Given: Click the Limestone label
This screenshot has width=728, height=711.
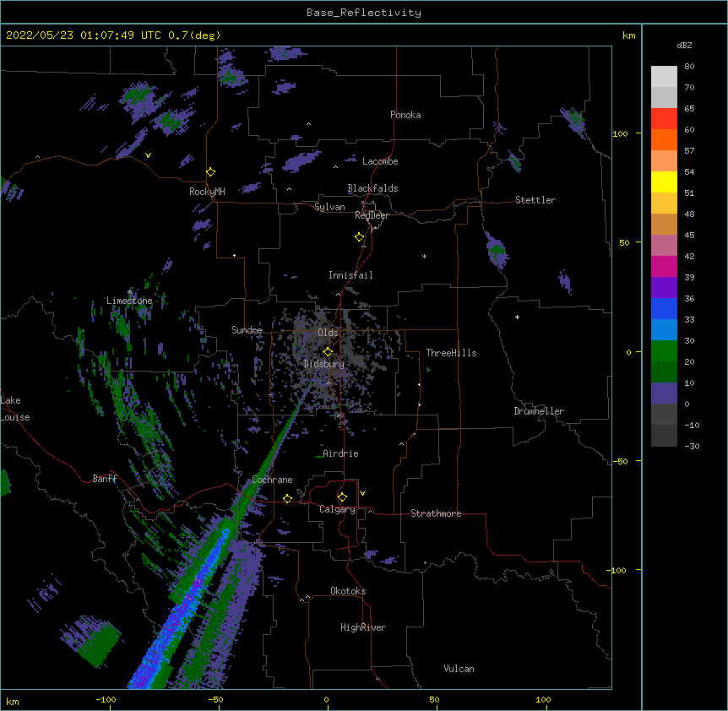Looking at the screenshot, I should point(129,301).
